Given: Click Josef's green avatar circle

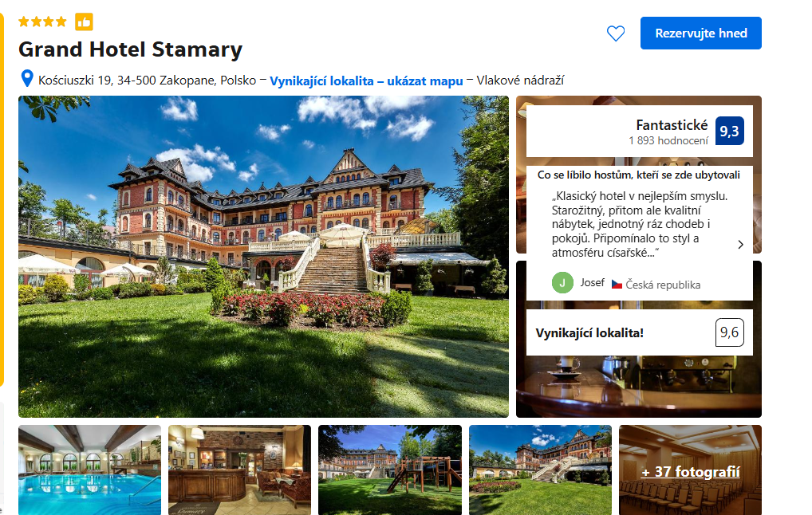Looking at the screenshot, I should coord(562,282).
